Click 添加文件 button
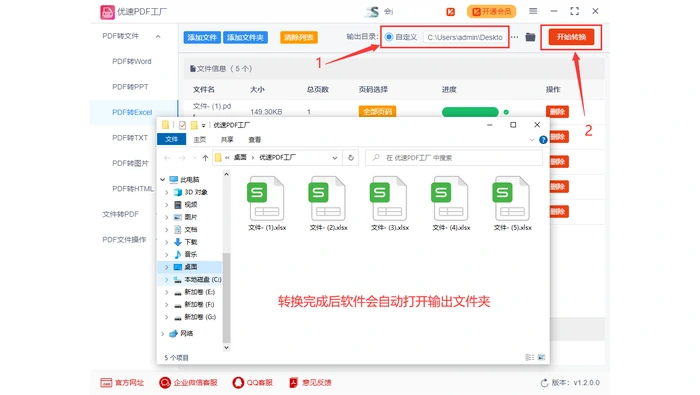Viewport: 700px width, 395px height. pos(202,37)
